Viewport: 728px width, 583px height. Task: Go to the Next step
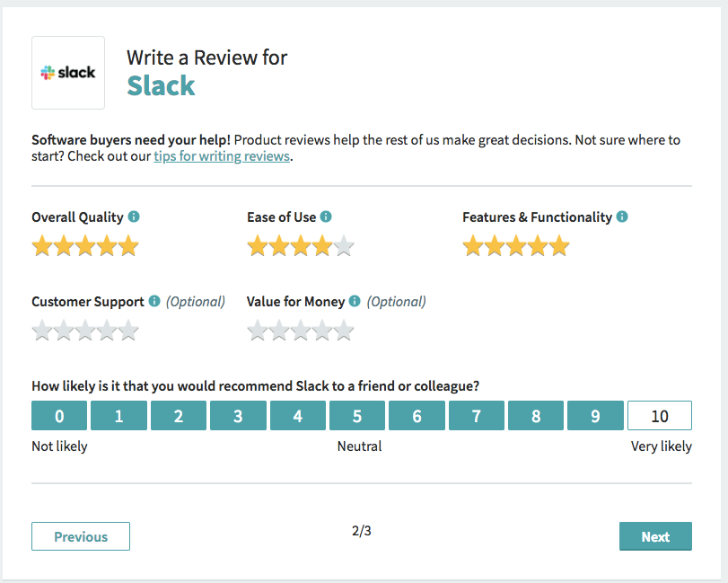tap(655, 536)
